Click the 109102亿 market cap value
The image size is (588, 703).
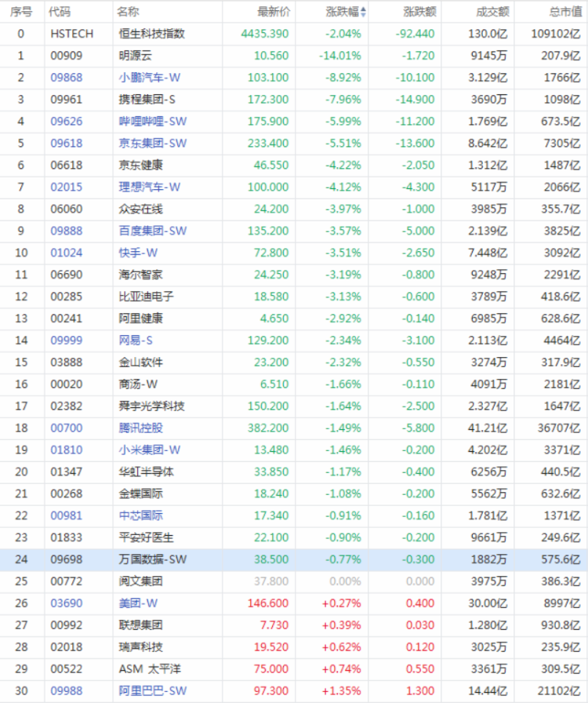click(556, 34)
